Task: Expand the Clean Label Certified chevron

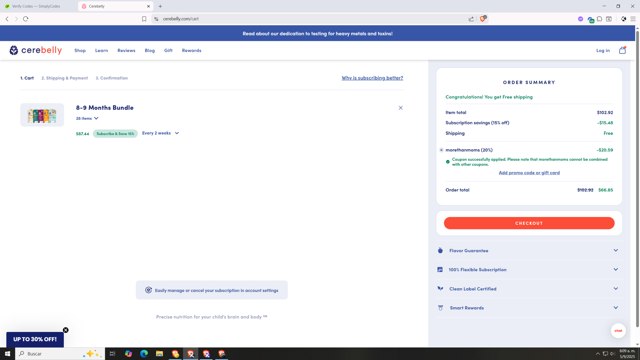Action: 616,289
